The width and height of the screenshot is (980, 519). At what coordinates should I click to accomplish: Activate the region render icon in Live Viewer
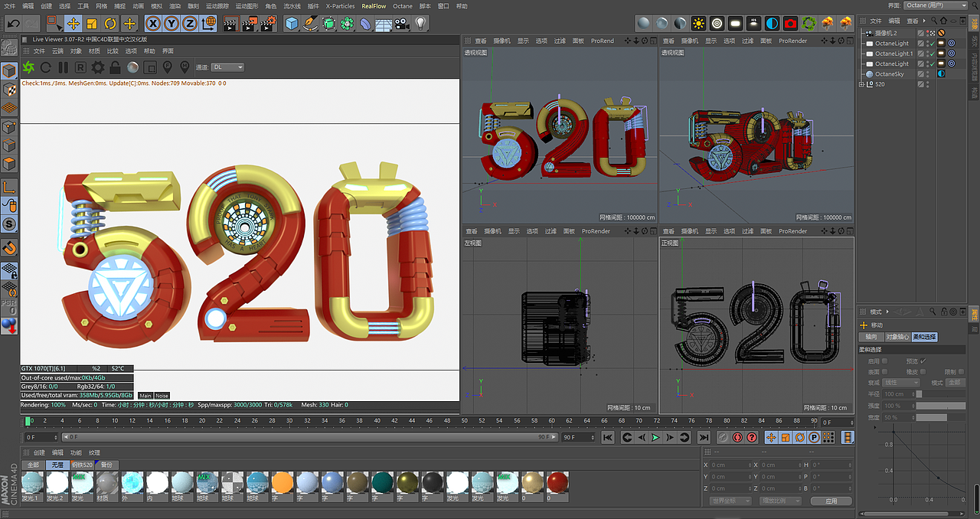click(149, 67)
